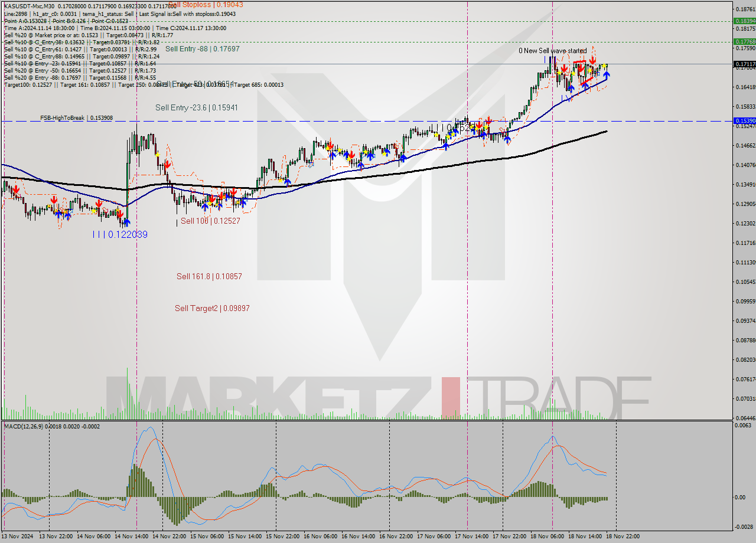
Task: Select the 'Sell Entry -88 | 0.17697' label
Action: pyautogui.click(x=203, y=49)
